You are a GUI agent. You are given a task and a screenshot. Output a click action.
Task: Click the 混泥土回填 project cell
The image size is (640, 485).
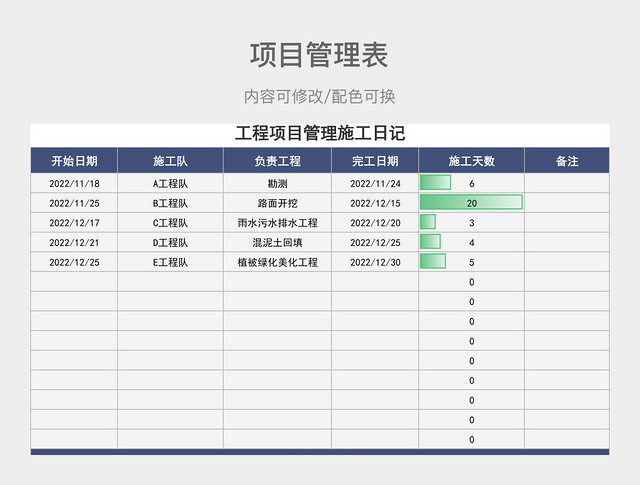pos(278,242)
